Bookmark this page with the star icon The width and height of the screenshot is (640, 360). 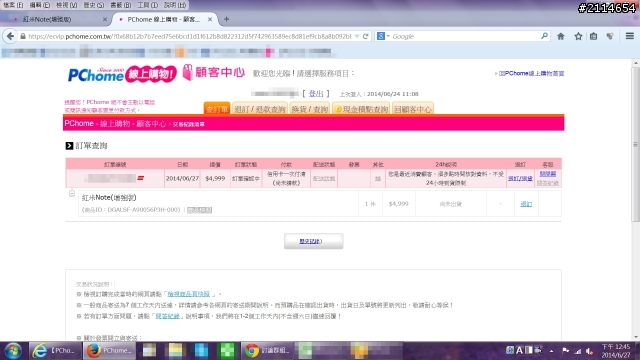578,36
